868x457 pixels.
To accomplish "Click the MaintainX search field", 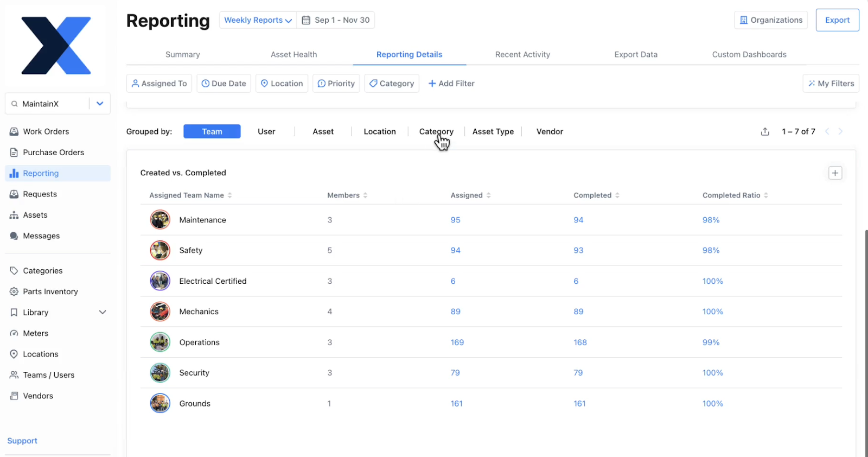I will [48, 104].
